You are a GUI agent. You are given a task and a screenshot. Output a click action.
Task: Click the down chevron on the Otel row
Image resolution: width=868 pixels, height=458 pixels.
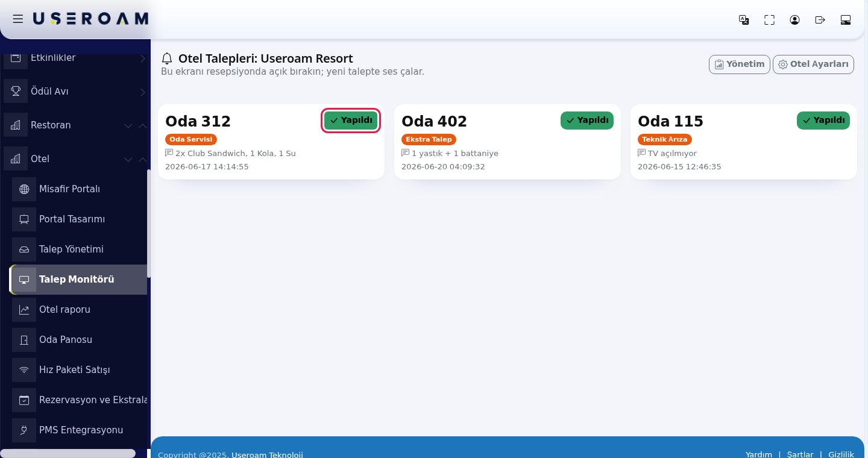click(x=128, y=160)
